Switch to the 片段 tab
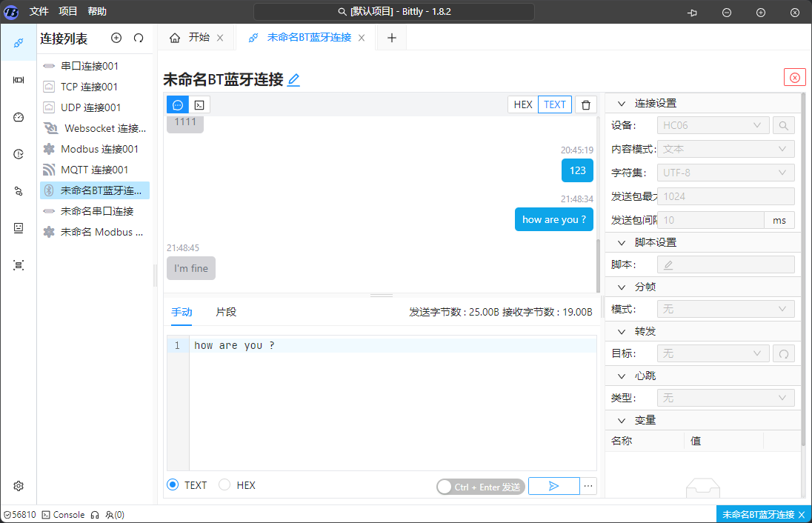812x523 pixels. (x=226, y=312)
